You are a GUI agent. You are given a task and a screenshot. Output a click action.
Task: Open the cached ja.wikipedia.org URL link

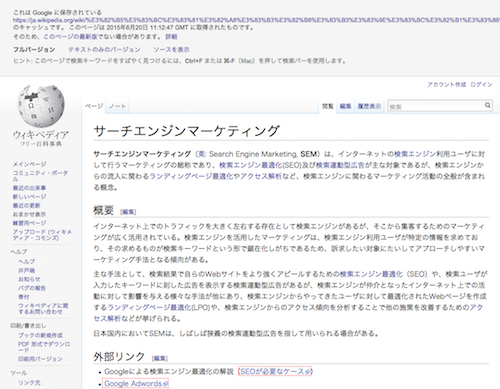(256, 20)
